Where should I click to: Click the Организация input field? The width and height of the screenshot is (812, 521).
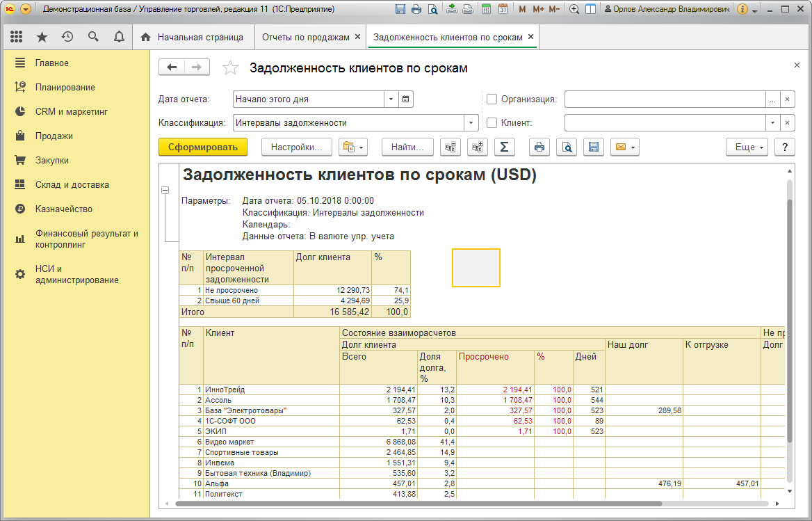click(665, 99)
